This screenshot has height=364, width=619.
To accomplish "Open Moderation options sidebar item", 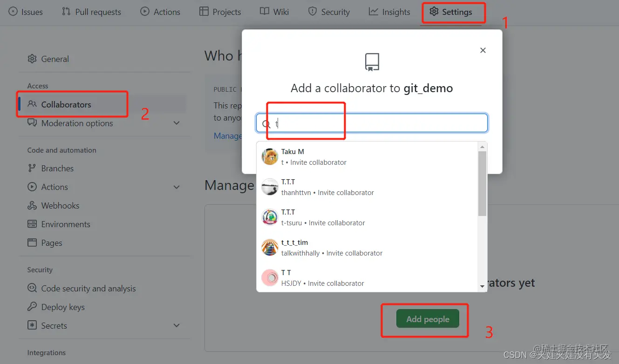I will click(102, 123).
